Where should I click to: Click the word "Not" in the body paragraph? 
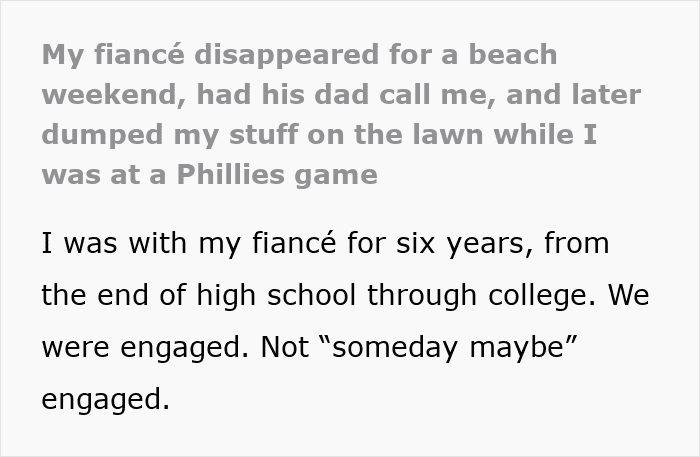pos(286,347)
